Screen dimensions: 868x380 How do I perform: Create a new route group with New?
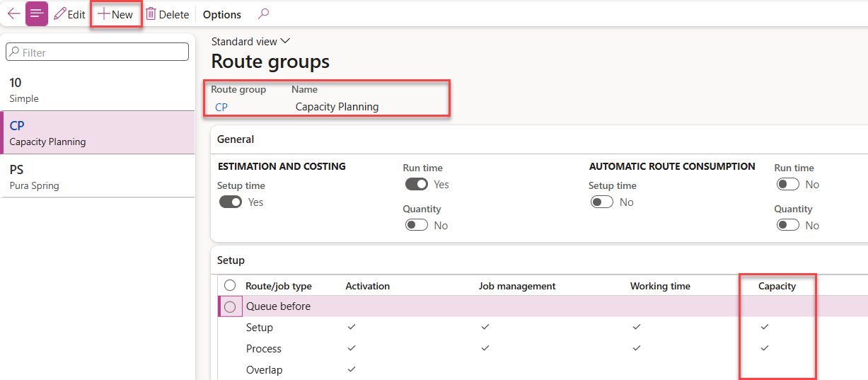(115, 14)
